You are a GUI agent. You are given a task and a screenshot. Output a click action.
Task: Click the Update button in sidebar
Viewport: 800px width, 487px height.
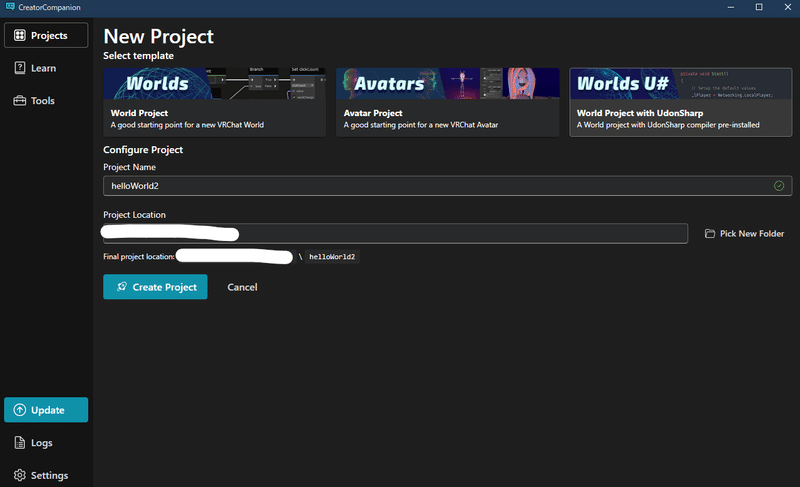pos(46,409)
